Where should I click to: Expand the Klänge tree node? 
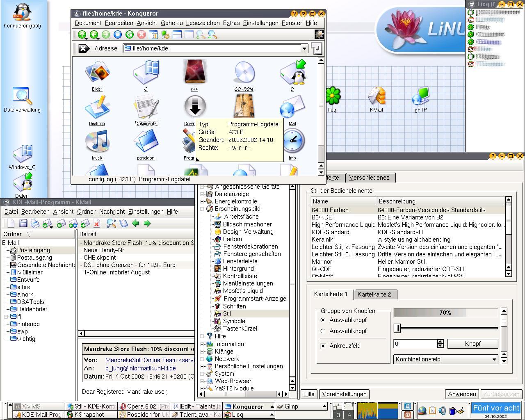[x=202, y=352]
